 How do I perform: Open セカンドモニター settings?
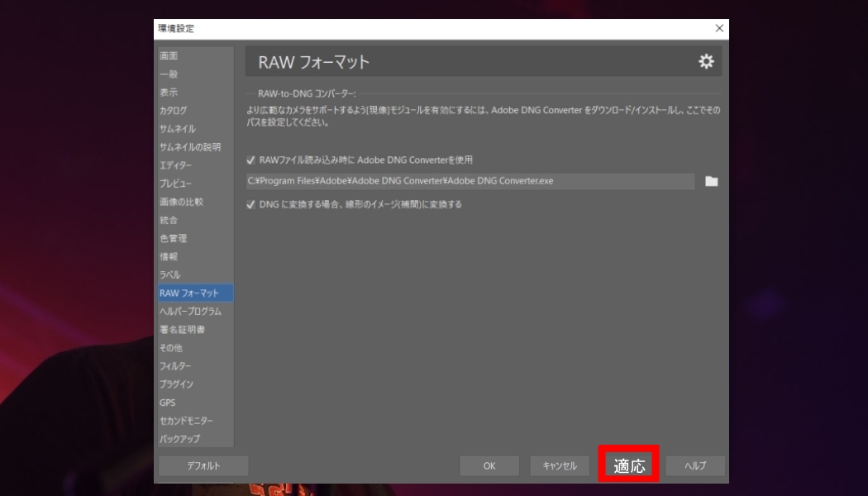[x=195, y=422]
